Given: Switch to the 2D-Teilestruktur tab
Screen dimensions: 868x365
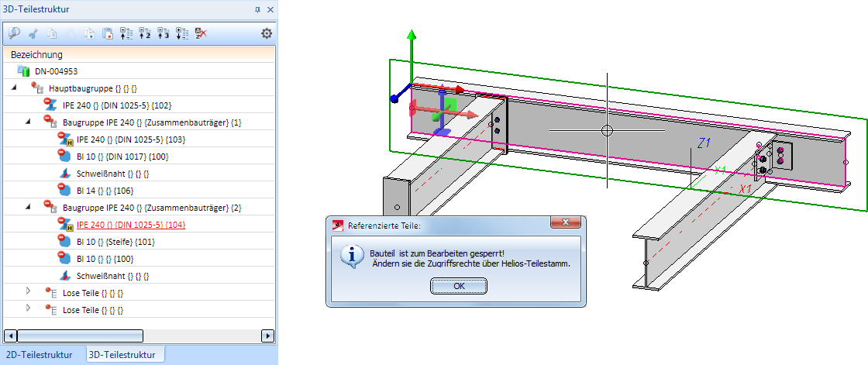Looking at the screenshot, I should tap(38, 354).
